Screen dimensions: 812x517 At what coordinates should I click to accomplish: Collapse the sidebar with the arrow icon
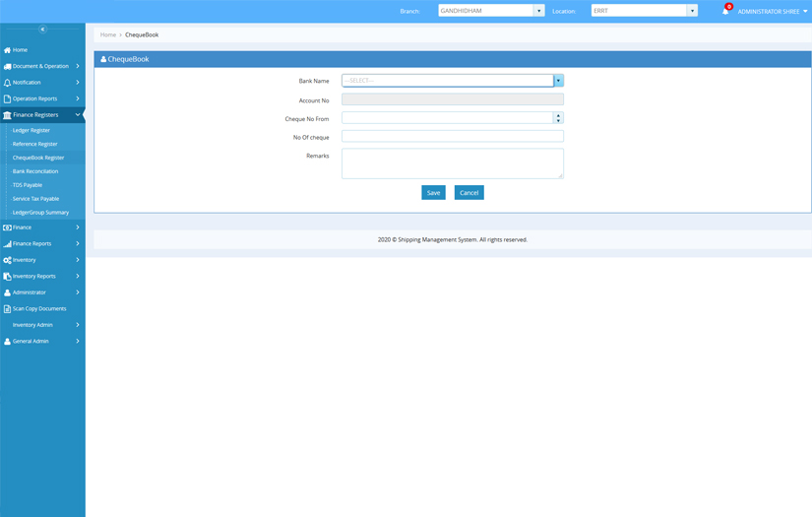(43, 29)
